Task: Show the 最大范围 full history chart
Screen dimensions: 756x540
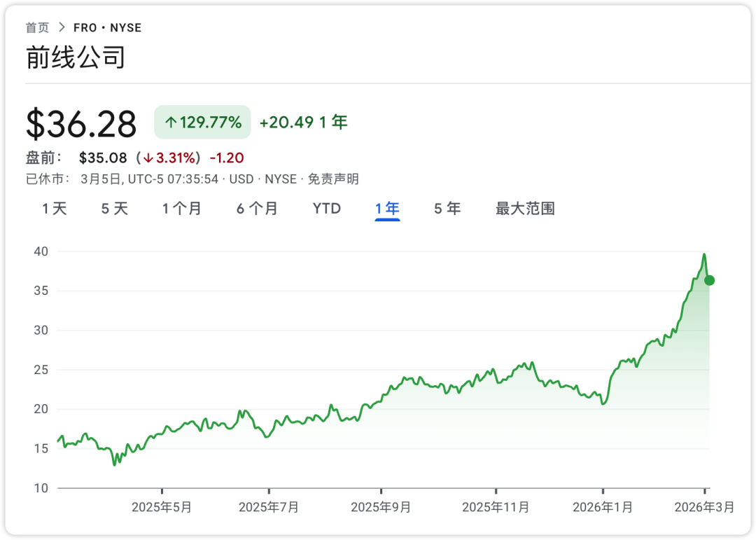Action: pos(525,209)
